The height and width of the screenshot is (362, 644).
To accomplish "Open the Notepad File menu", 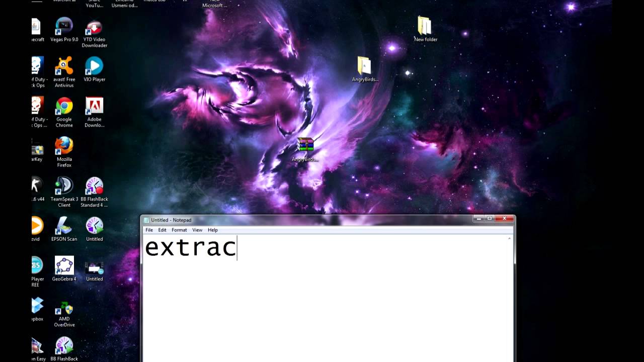I will coord(149,230).
